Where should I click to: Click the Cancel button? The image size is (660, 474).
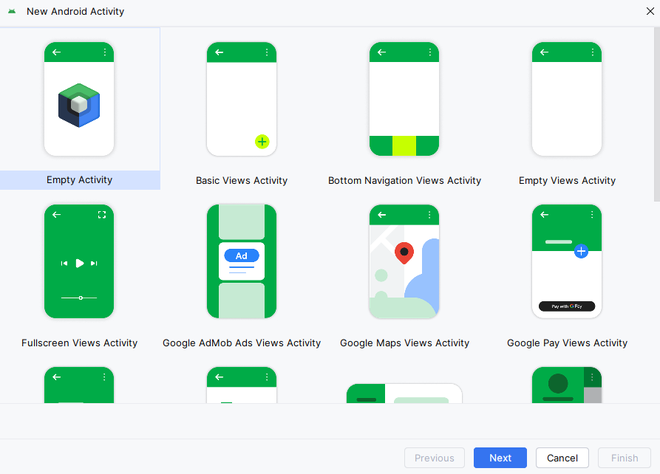coord(562,458)
